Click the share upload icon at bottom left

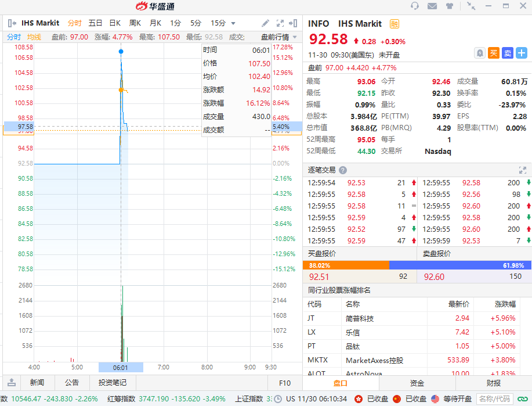tap(12, 382)
